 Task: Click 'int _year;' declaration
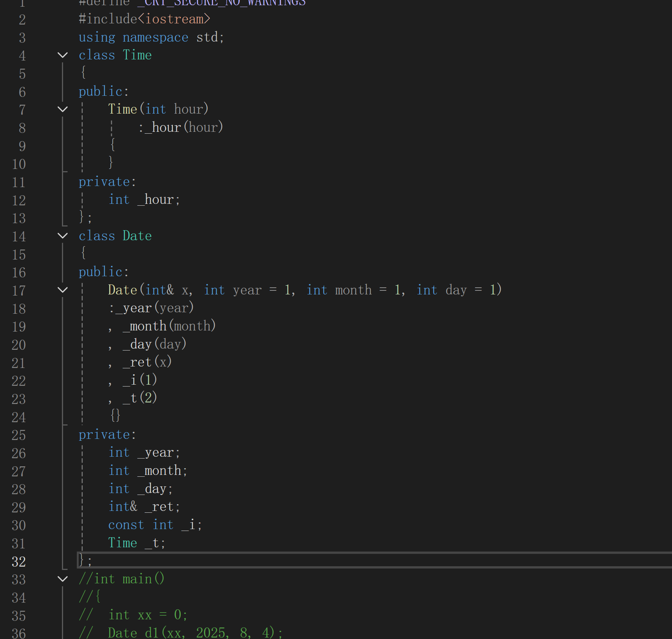pos(144,453)
